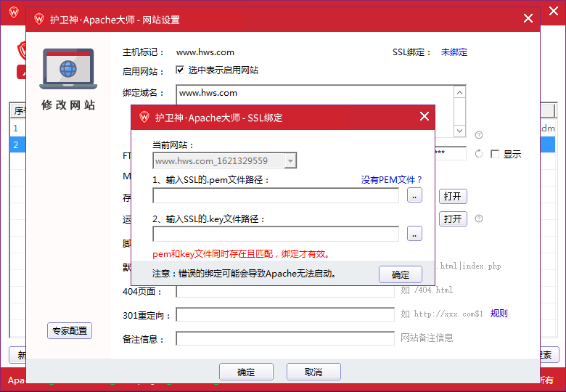The width and height of the screenshot is (566, 392).
Task: Browse for the .pem file with the '..' button
Action: [414, 195]
